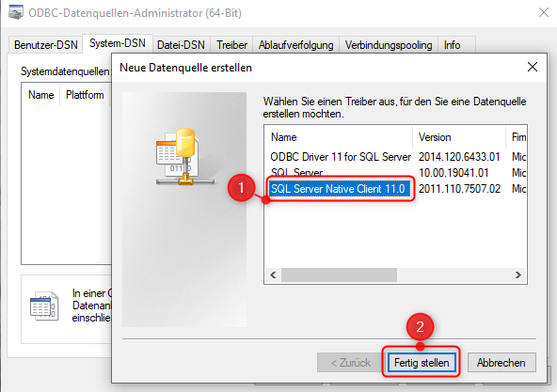Close the Neue Datenquelle erstellen dialog
Screen dimensions: 557x392
pos(533,67)
